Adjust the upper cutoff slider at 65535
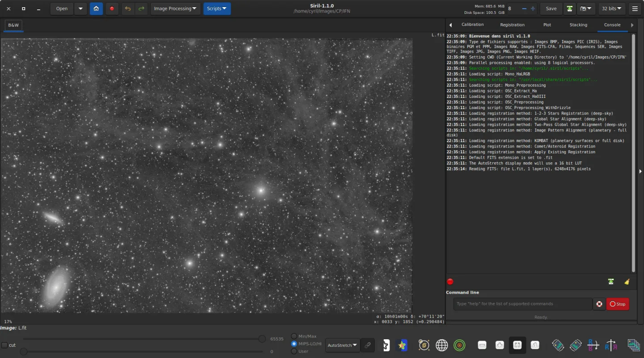 [x=262, y=339]
